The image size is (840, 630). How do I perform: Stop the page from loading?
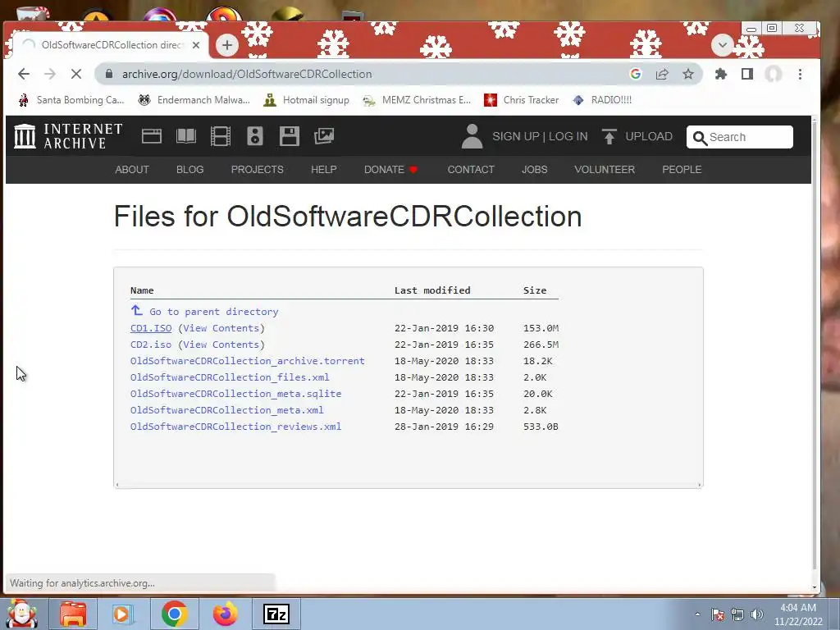click(x=76, y=74)
